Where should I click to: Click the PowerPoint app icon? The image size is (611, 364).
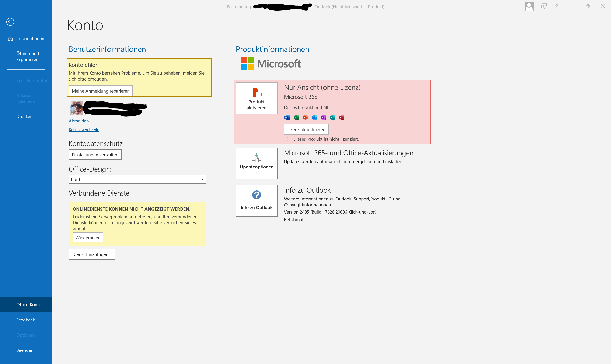pyautogui.click(x=305, y=118)
